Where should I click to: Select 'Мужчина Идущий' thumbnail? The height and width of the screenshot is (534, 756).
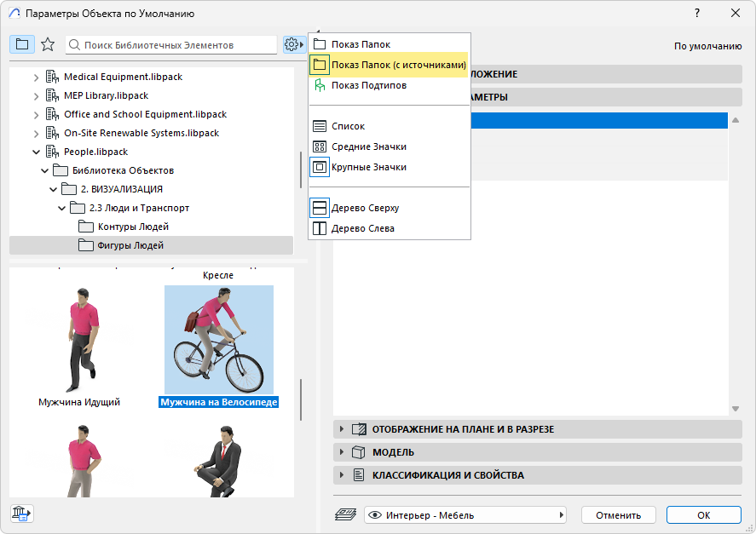[82, 341]
